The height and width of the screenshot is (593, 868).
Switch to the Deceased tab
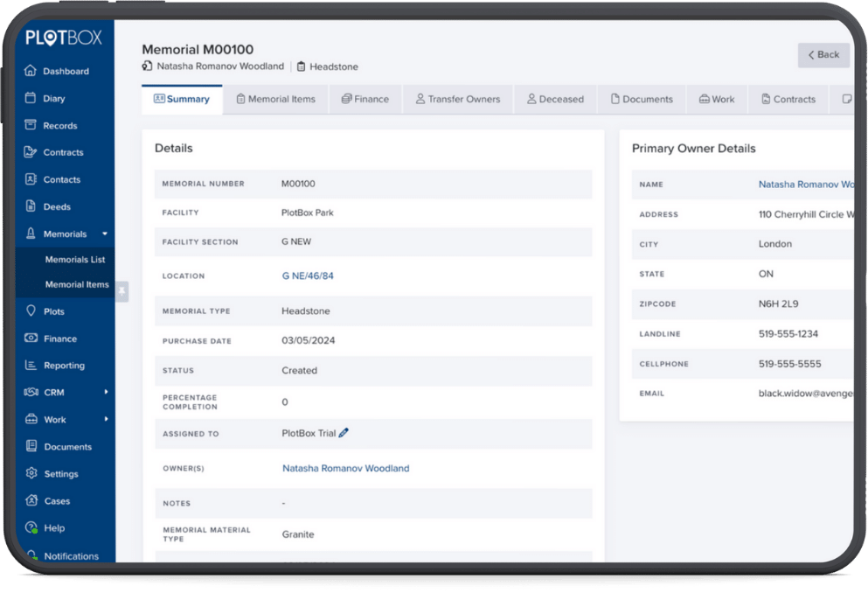tap(555, 99)
